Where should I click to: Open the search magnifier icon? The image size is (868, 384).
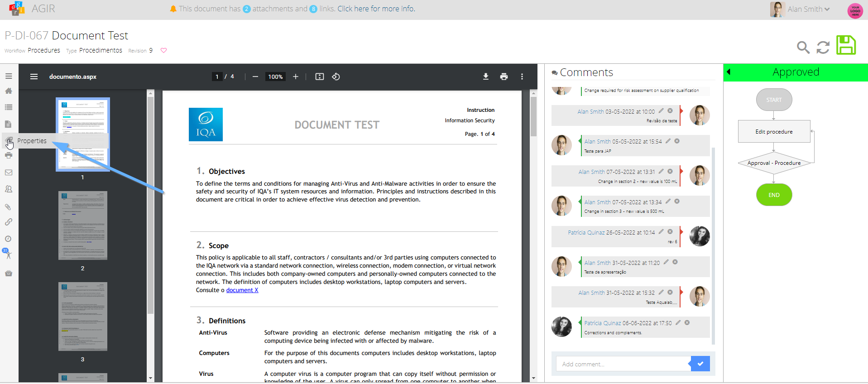(x=803, y=47)
